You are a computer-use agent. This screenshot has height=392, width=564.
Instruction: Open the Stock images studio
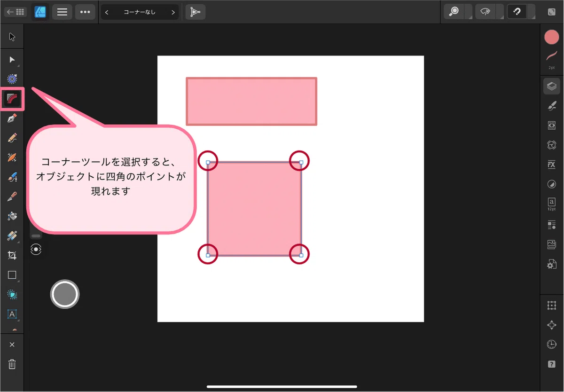tap(552, 244)
